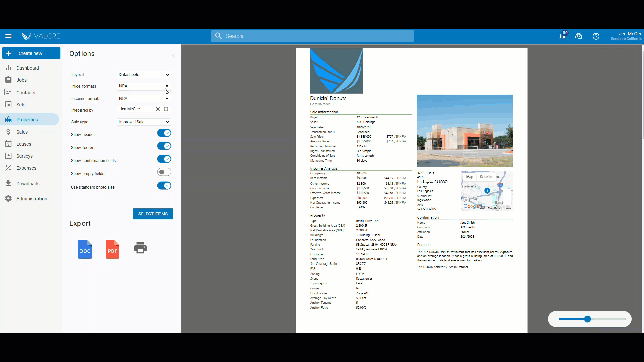Image resolution: width=644 pixels, height=362 pixels.
Task: Click the Sets list icon
Action: tap(8, 105)
